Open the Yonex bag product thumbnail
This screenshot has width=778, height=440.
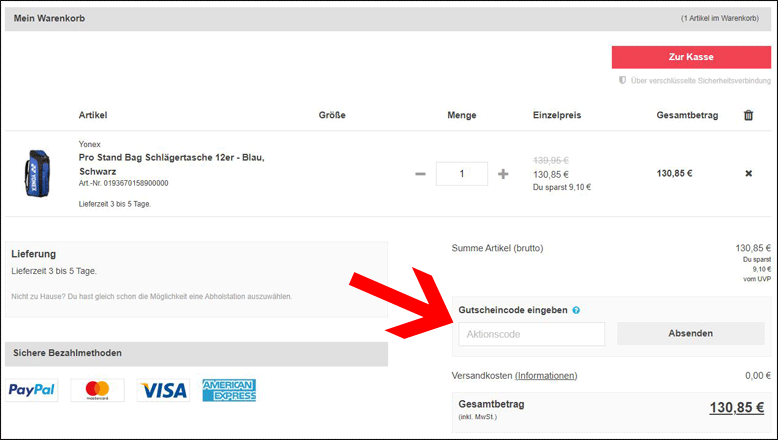pos(36,173)
